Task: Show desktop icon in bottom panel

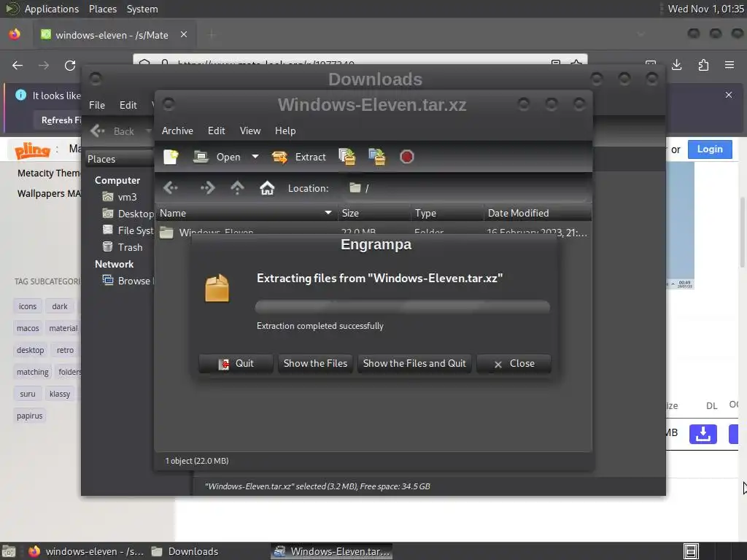Action: (9, 551)
